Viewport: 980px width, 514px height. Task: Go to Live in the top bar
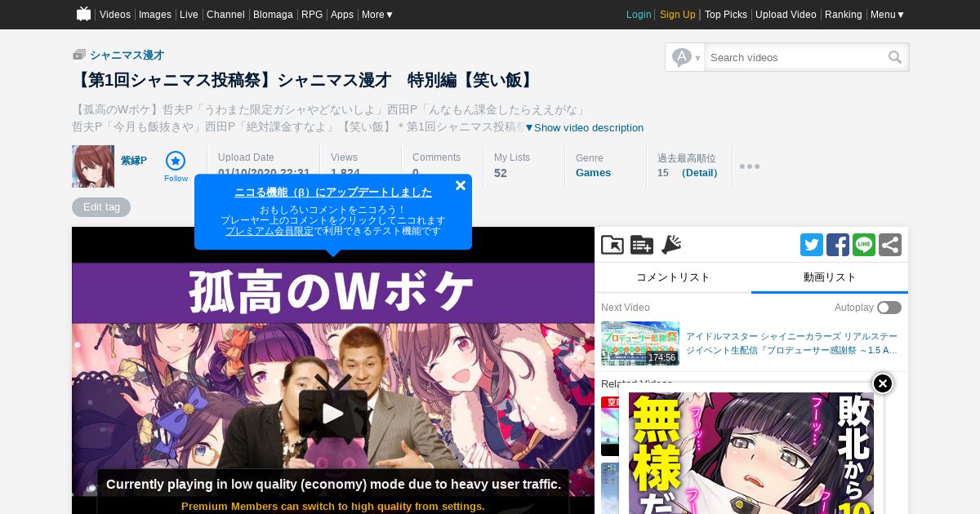(189, 15)
